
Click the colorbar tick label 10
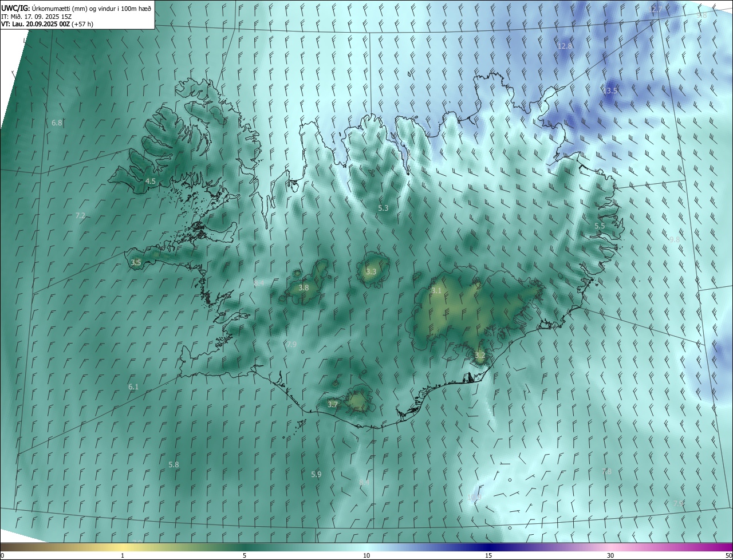[x=366, y=556]
